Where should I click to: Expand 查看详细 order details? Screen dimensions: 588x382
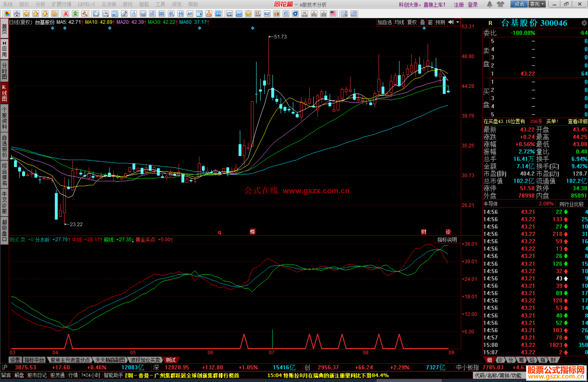(577, 122)
